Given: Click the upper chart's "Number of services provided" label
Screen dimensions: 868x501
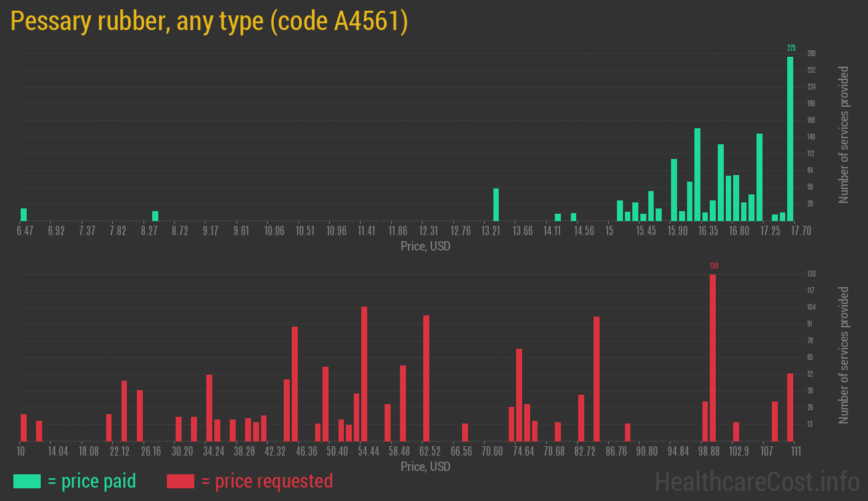Looking at the screenshot, I should [844, 135].
